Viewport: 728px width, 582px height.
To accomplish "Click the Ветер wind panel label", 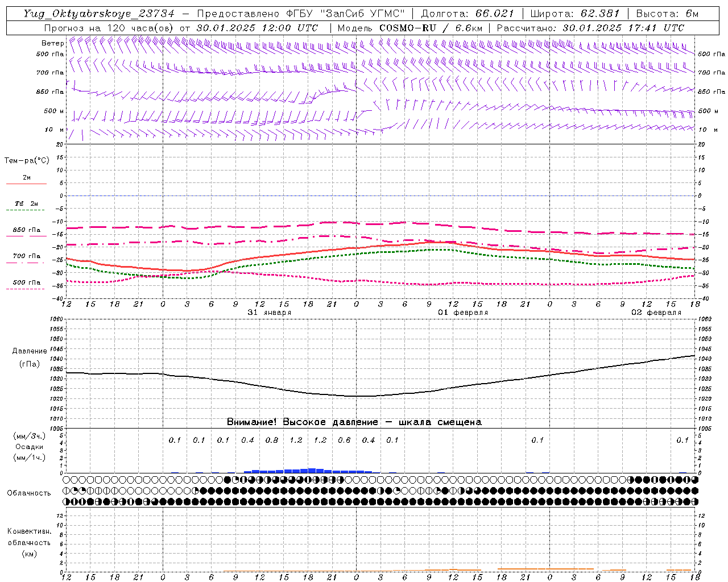I will tap(53, 43).
